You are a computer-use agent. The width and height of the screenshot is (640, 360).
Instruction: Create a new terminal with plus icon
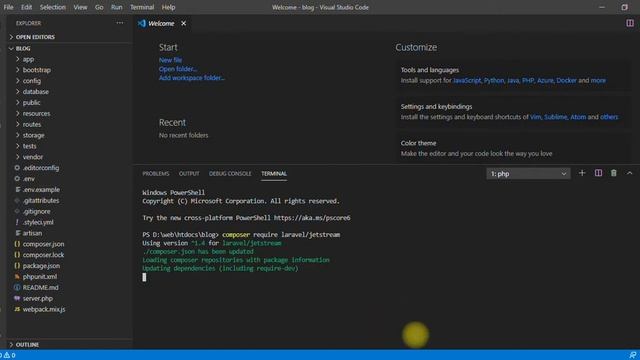pos(582,173)
